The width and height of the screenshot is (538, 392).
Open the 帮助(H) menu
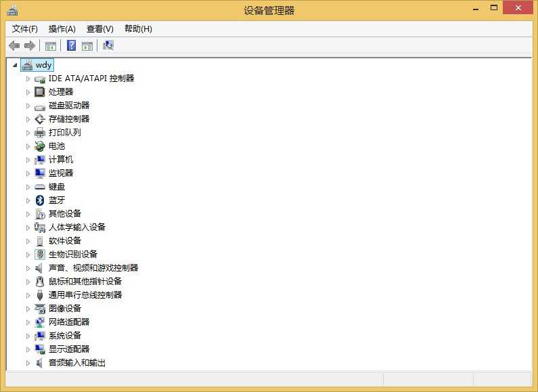click(138, 29)
